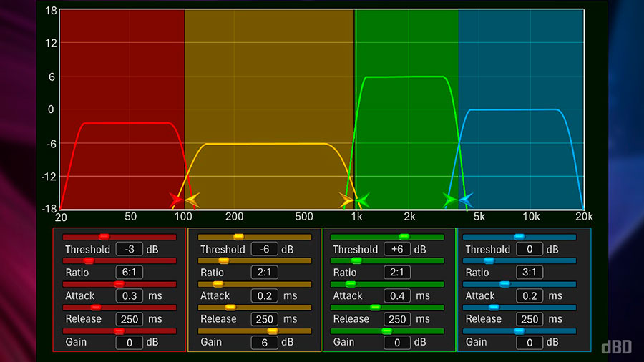This screenshot has width=644, height=362.
Task: Click the green band Attack field showing 0.4
Action: coord(397,295)
